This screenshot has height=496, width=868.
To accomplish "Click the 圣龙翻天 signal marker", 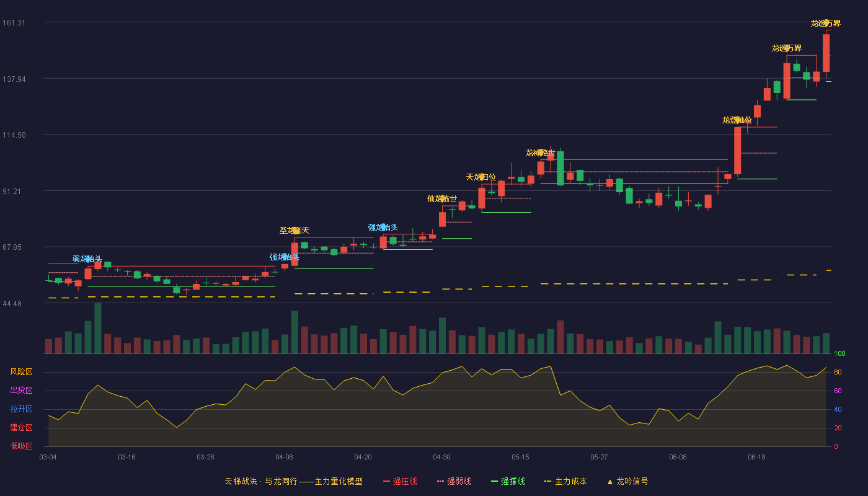I will pyautogui.click(x=294, y=231).
